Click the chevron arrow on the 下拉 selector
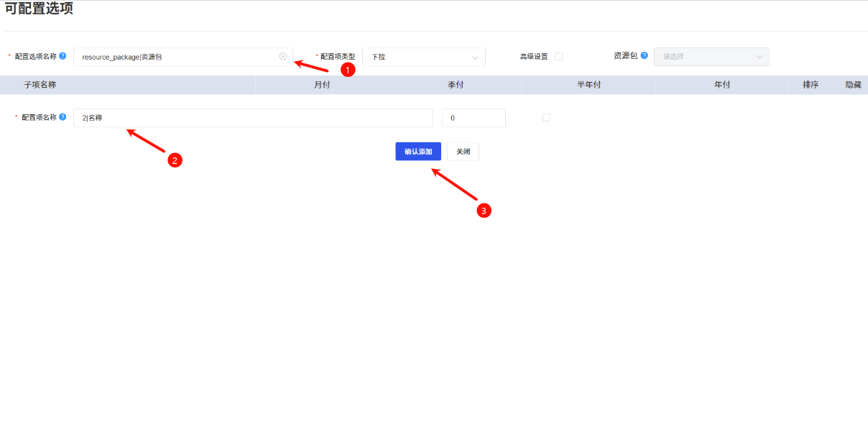This screenshot has width=868, height=432. [475, 57]
